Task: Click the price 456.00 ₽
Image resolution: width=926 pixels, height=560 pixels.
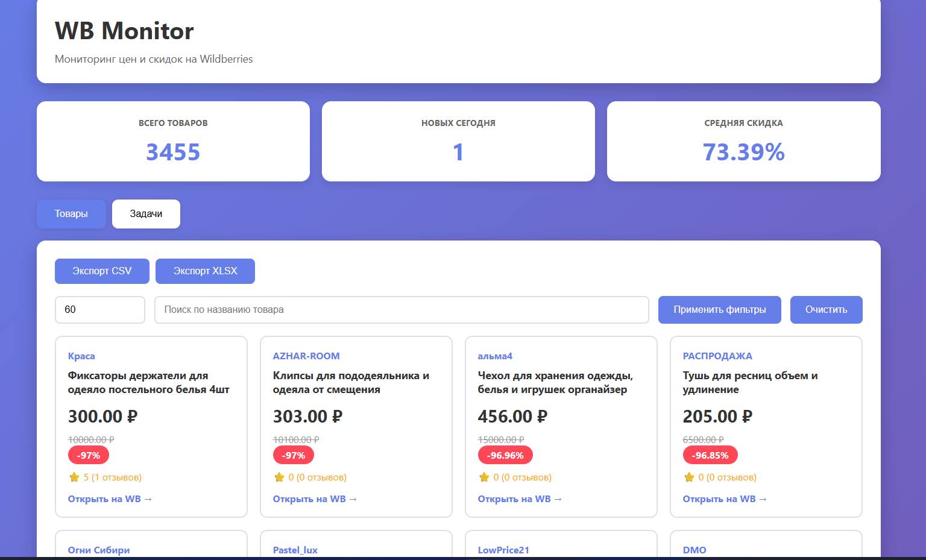Action: click(x=512, y=417)
